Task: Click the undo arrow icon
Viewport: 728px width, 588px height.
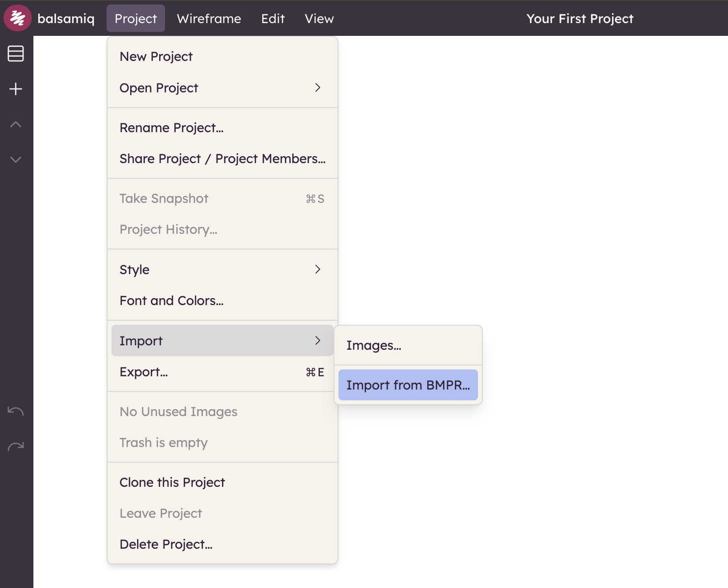Action: 16,411
